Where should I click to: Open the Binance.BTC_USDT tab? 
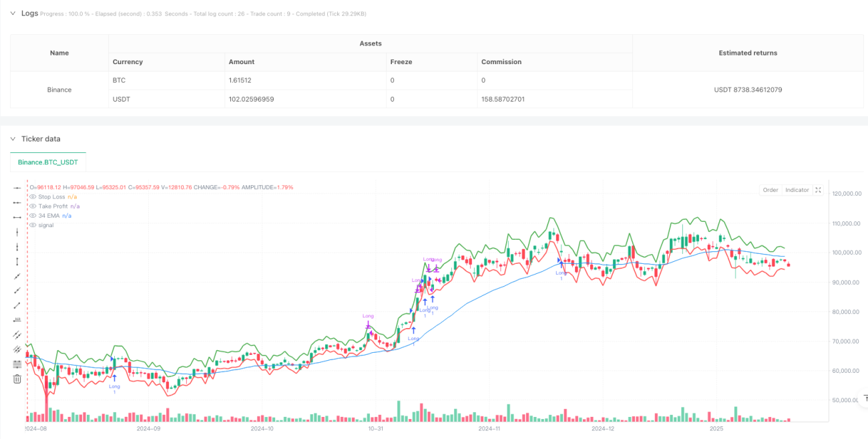pyautogui.click(x=48, y=162)
